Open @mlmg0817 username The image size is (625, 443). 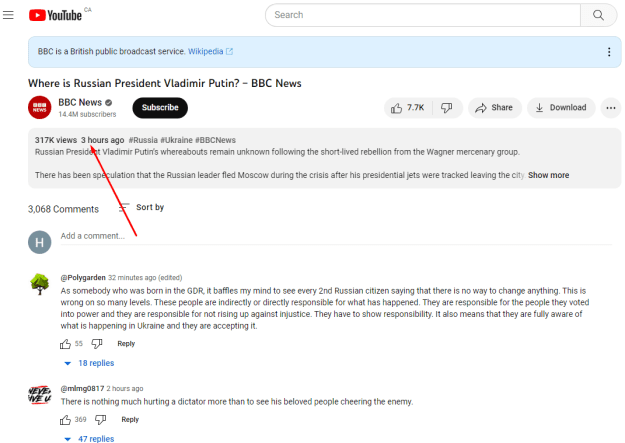point(82,388)
